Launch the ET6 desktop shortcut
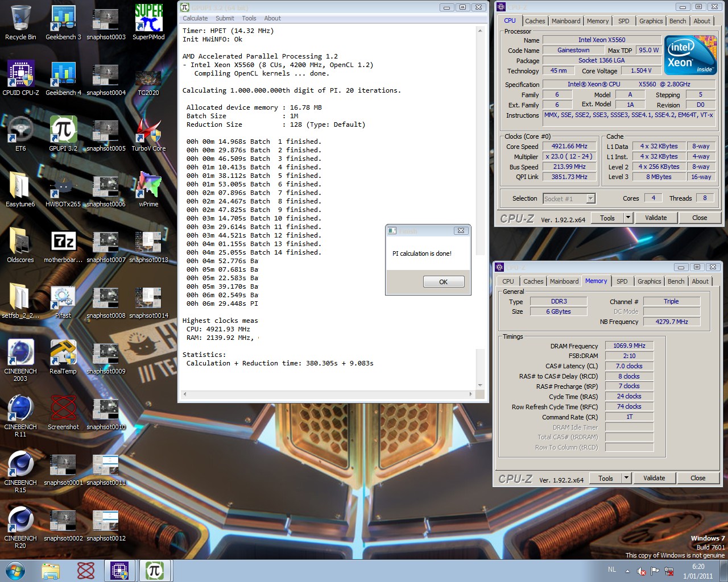This screenshot has width=728, height=582. click(20, 134)
